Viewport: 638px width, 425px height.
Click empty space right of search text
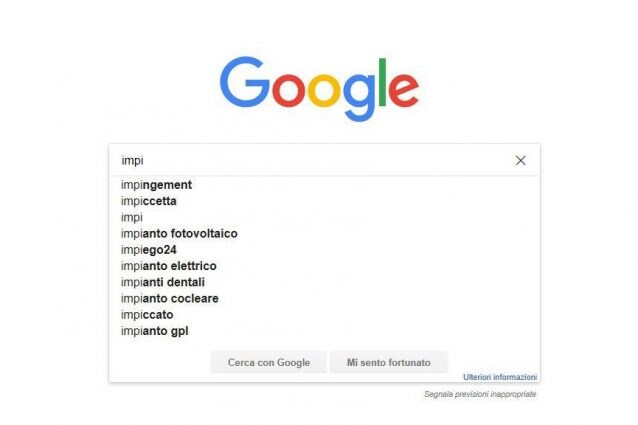click(x=326, y=160)
